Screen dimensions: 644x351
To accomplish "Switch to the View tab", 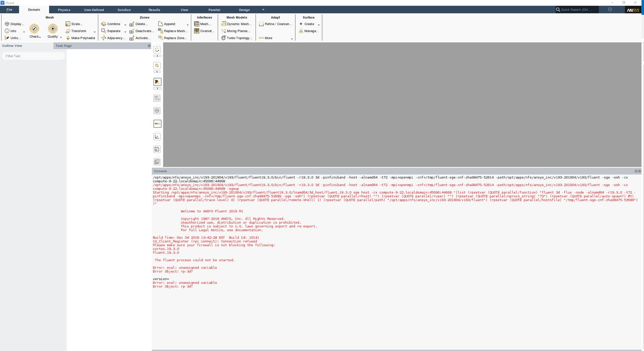I will (x=184, y=10).
